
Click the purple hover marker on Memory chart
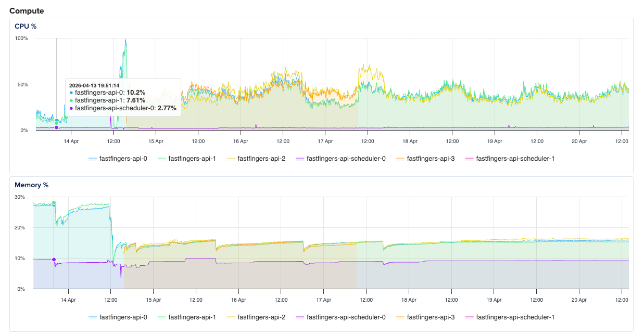54,260
